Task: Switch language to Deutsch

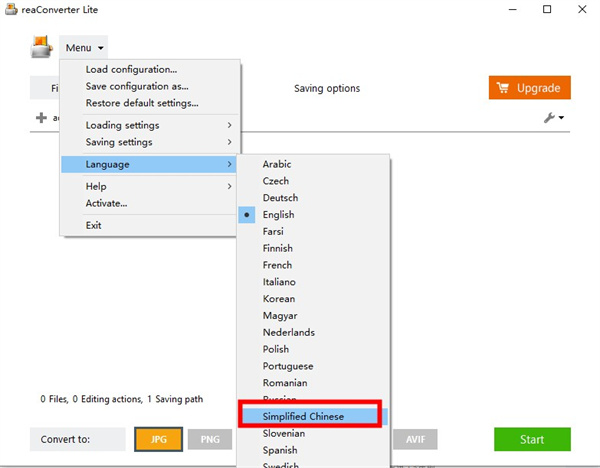Action: [313, 198]
